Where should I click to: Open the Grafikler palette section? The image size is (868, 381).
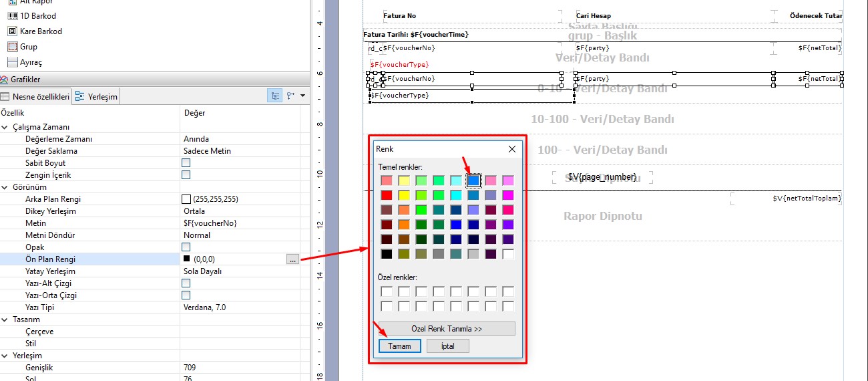pyautogui.click(x=25, y=80)
